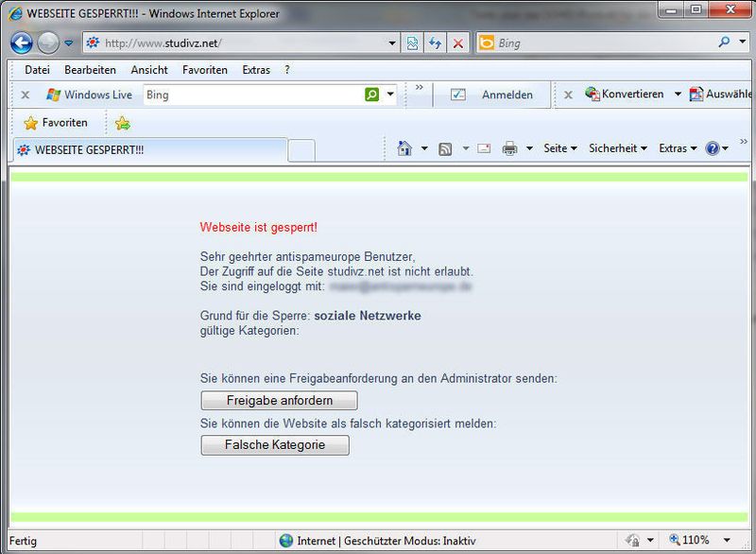
Task: Click the 110% zoom level button
Action: [x=690, y=540]
